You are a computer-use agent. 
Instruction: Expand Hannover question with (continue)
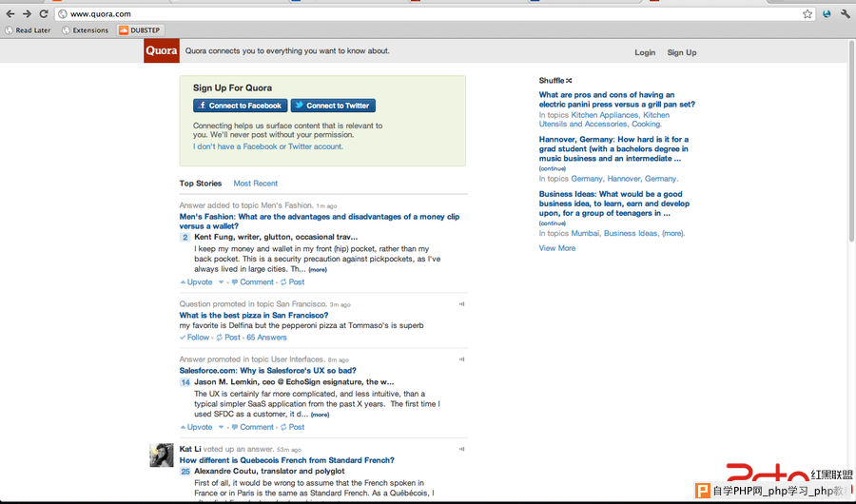[552, 168]
